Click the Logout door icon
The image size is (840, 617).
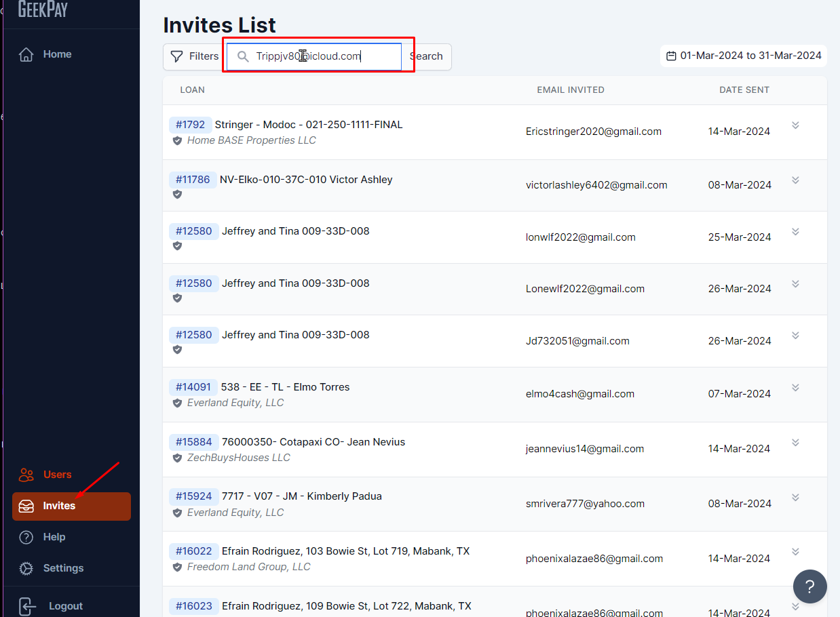[26, 606]
